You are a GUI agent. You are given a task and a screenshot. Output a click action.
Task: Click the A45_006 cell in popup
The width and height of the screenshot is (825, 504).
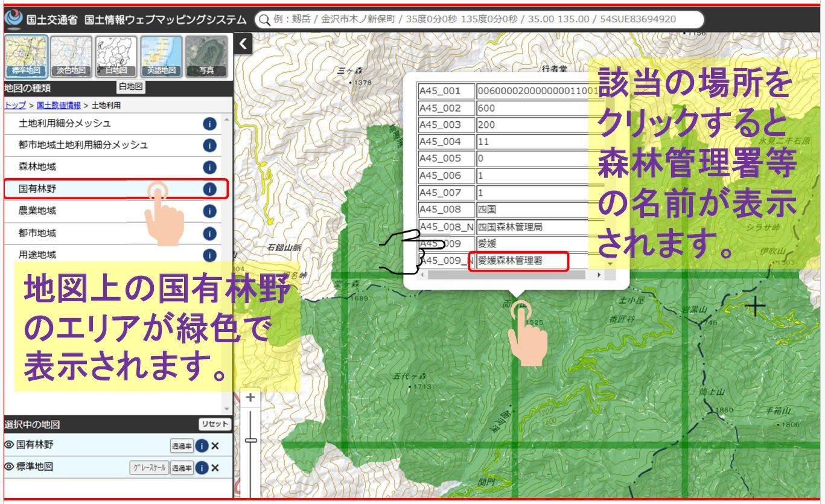coord(447,176)
